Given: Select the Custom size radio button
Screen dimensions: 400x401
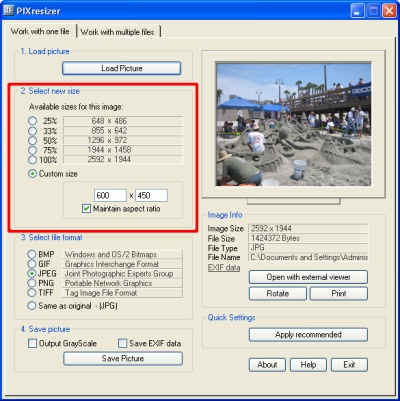Looking at the screenshot, I should tap(32, 174).
